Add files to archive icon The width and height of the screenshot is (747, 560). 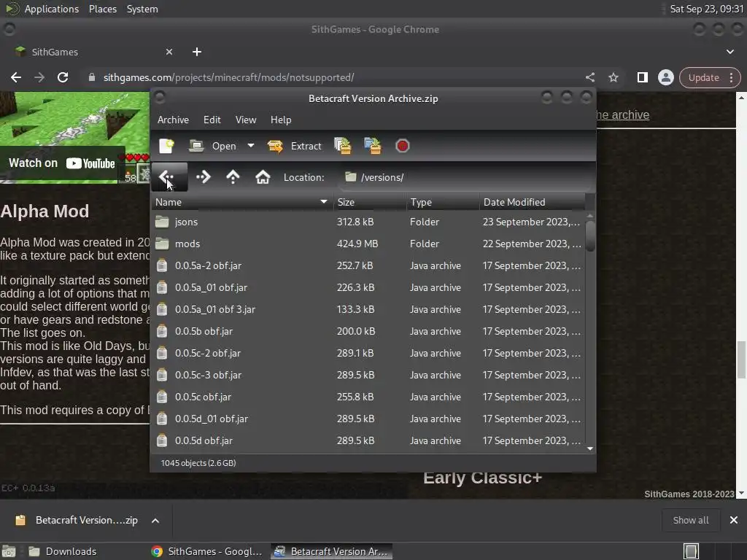pos(343,146)
